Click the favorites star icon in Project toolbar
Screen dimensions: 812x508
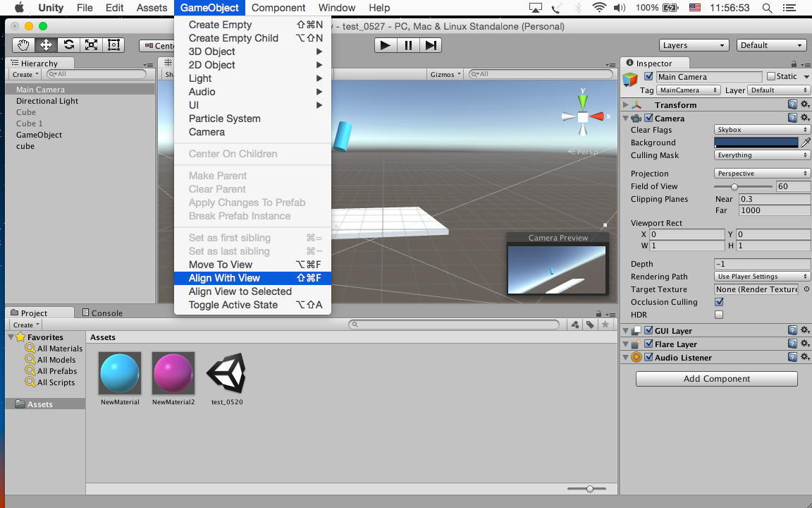click(x=605, y=325)
